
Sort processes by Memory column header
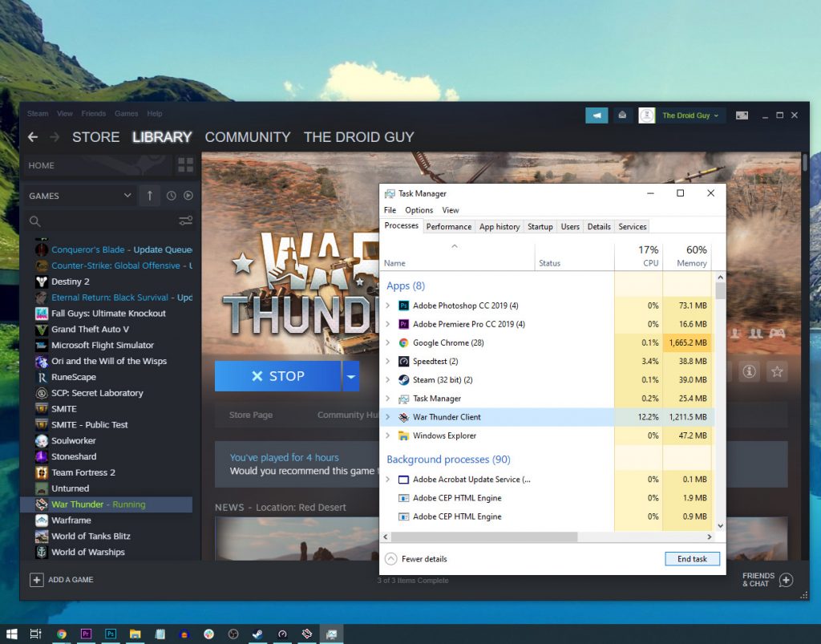coord(687,256)
